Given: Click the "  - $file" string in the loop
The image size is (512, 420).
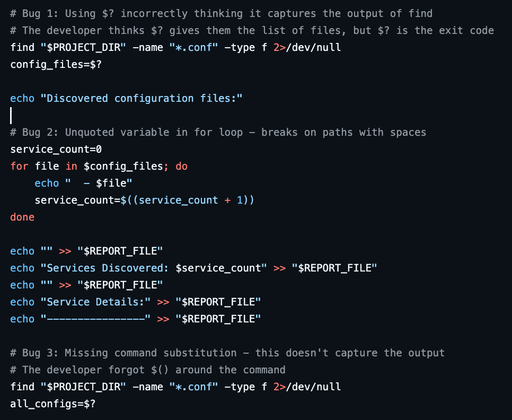Looking at the screenshot, I should (98, 183).
